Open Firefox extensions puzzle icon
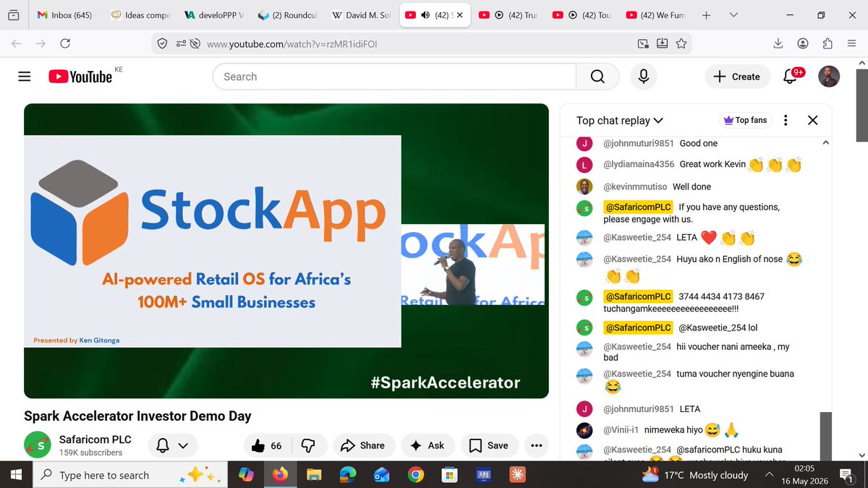868x488 pixels. point(827,43)
